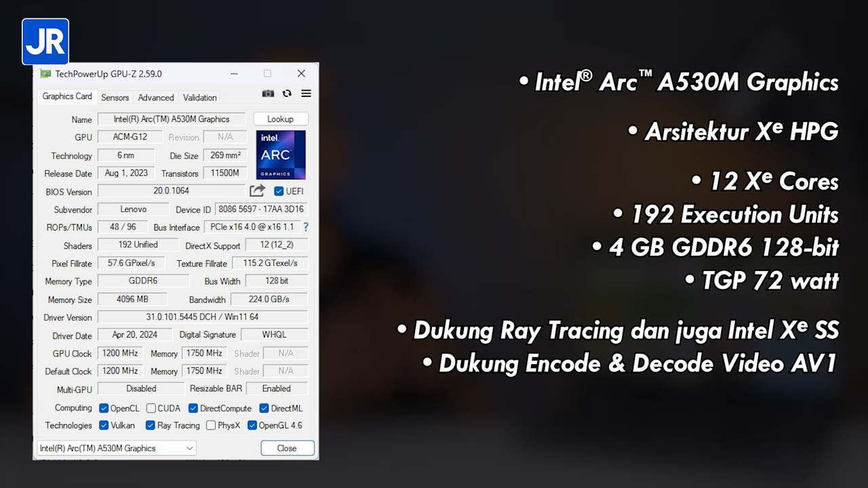Screen dimensions: 868x488
Task: Click the BIOS export share icon
Action: (257, 190)
